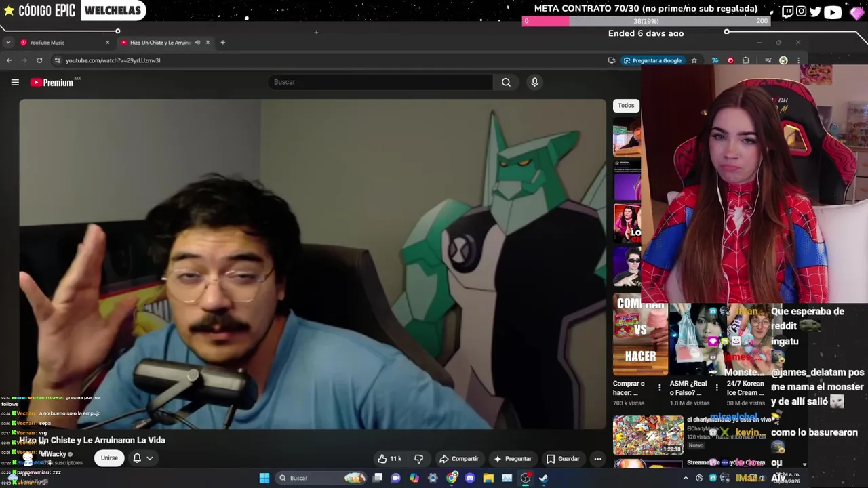Viewport: 868px width, 488px height.
Task: Open the Chrome profile avatar
Action: 783,60
